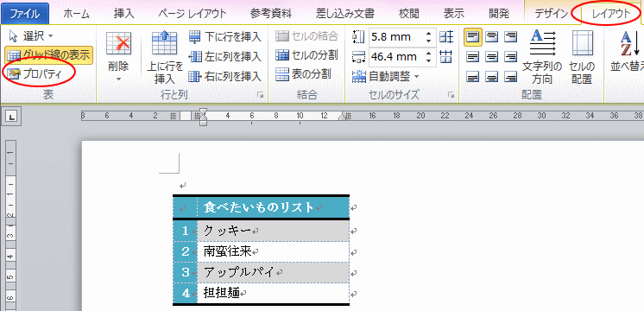
Task: Click 並べ替え sort button
Action: (x=627, y=51)
